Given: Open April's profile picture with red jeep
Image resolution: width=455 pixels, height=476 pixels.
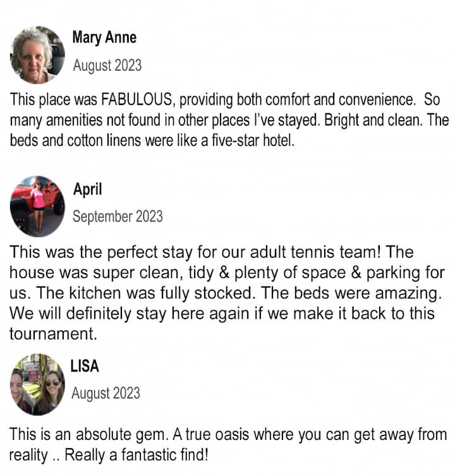Looking at the screenshot, I should (x=37, y=207).
